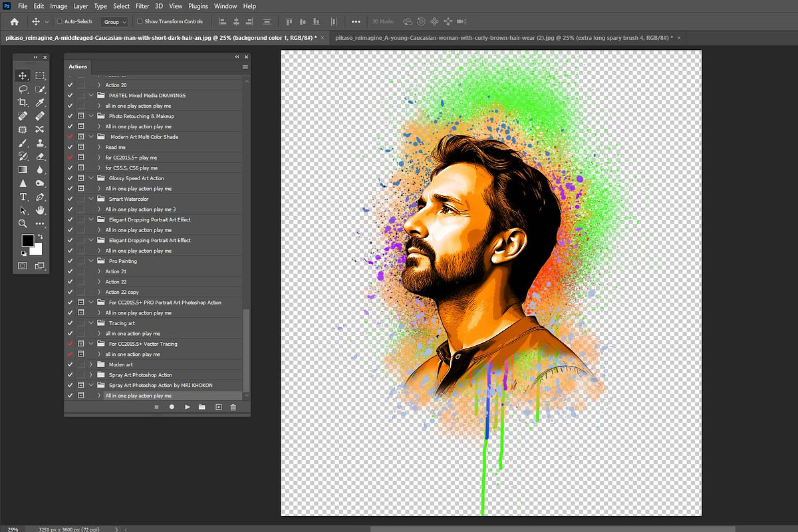798x532 pixels.
Task: Toggle dialog box for For CC2015.5+ Vector Tracing
Action: point(81,344)
